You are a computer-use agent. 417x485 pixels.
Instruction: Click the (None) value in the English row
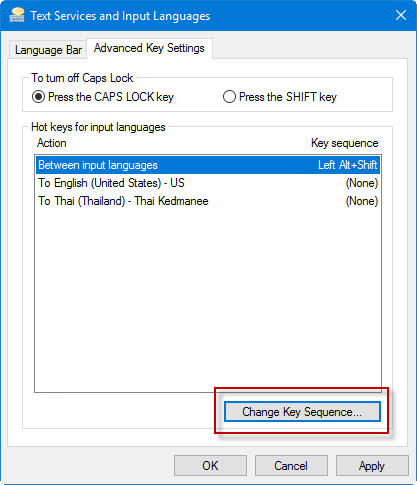coord(362,183)
